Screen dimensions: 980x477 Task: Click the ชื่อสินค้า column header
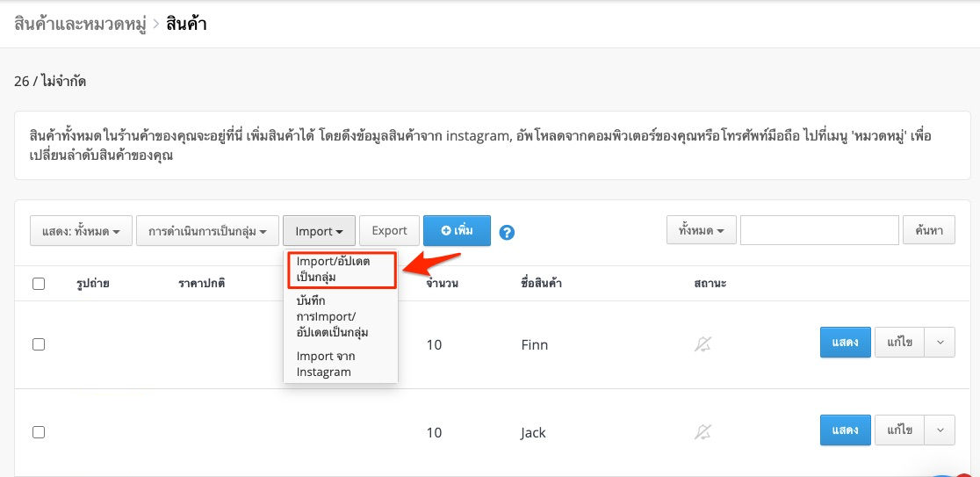541,284
